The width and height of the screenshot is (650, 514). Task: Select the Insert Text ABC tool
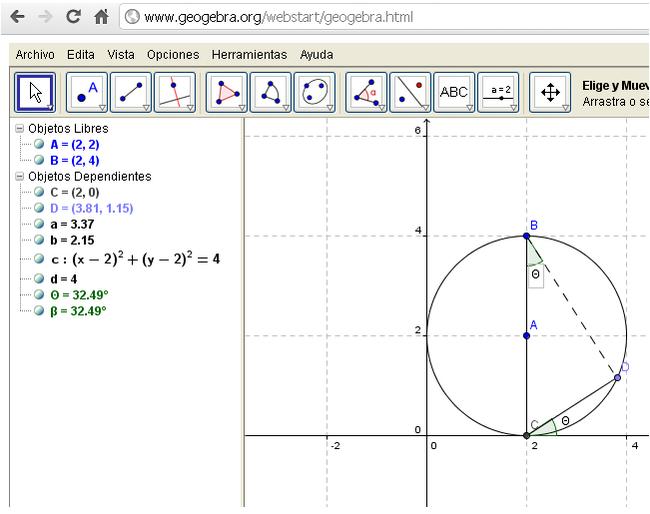click(x=453, y=93)
